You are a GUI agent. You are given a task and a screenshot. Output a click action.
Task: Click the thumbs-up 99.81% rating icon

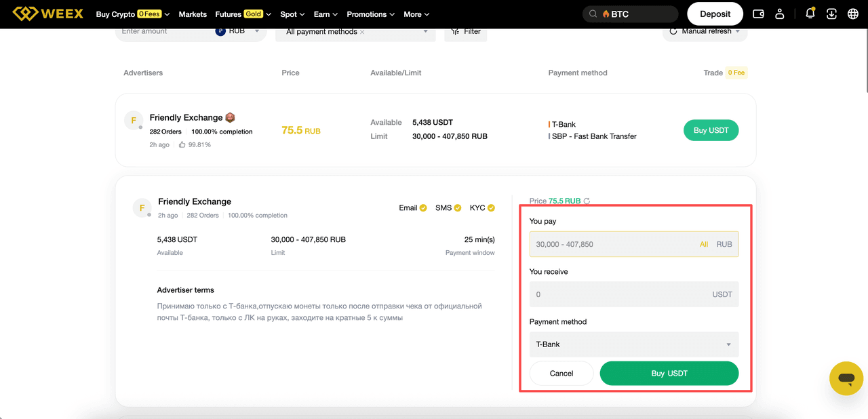coord(182,144)
